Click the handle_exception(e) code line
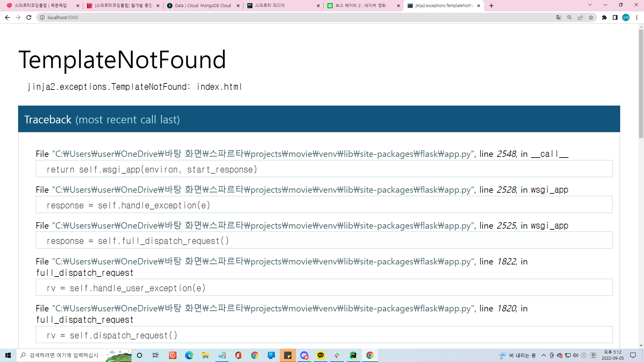The width and height of the screenshot is (644, 362). point(324,205)
